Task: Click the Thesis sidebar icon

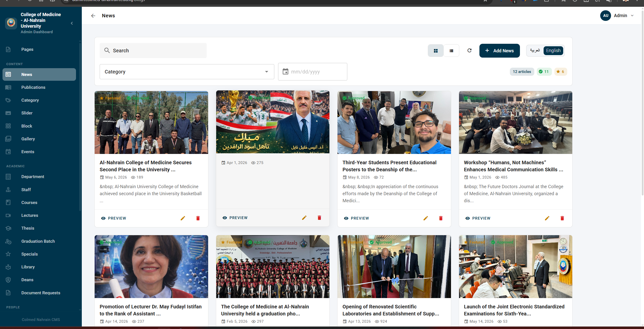Action: [8, 228]
